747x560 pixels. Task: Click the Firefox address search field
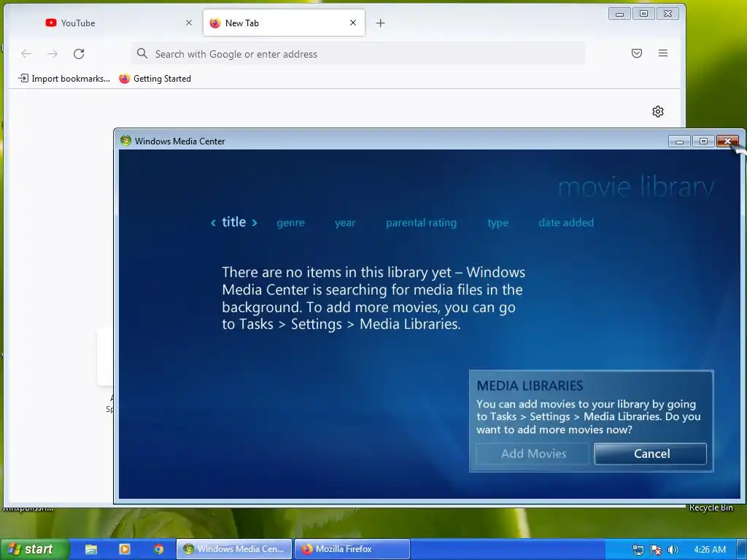[x=358, y=54]
